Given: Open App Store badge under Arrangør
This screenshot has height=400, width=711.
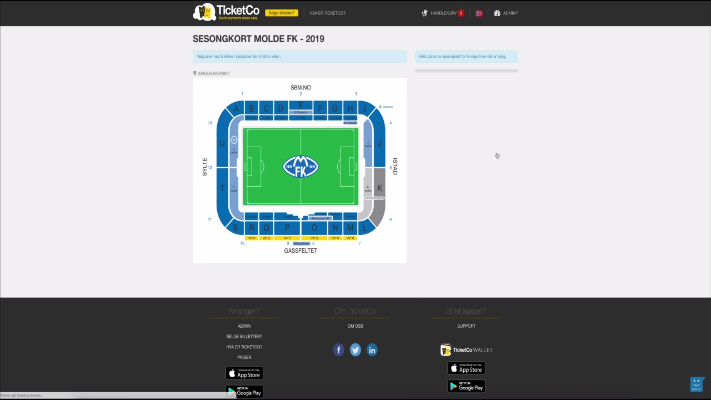Looking at the screenshot, I should click(244, 373).
